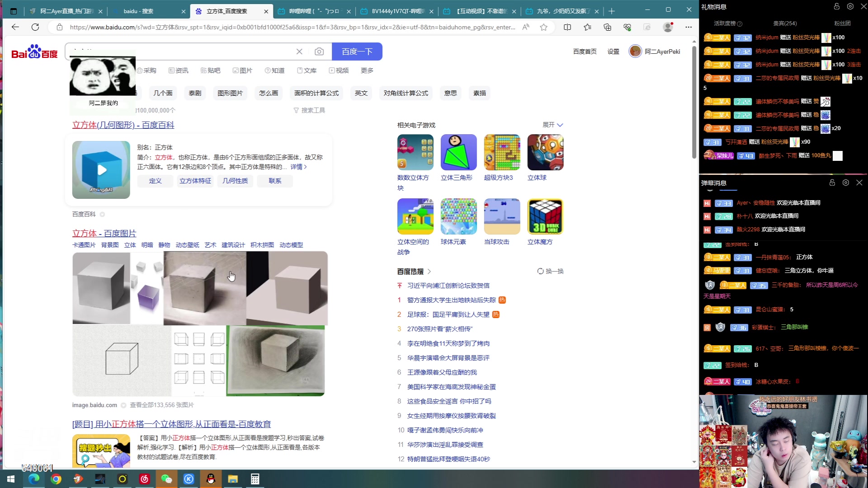
Task: Open the 百度首页 link
Action: pos(585,52)
